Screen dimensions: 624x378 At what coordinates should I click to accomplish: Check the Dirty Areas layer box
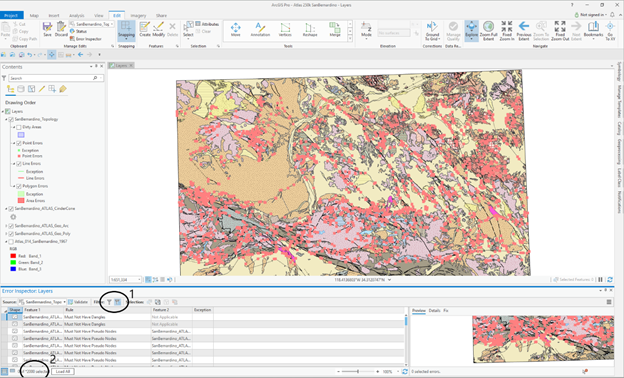19,127
